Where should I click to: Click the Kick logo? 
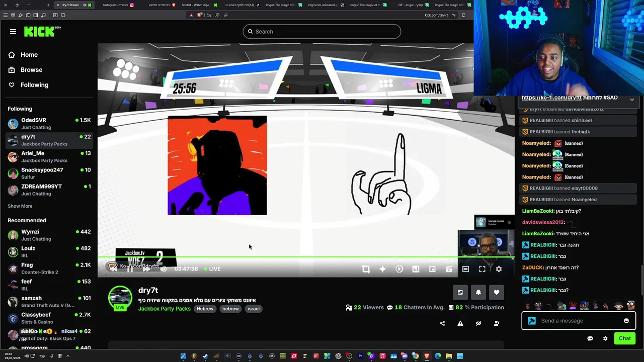(x=42, y=31)
